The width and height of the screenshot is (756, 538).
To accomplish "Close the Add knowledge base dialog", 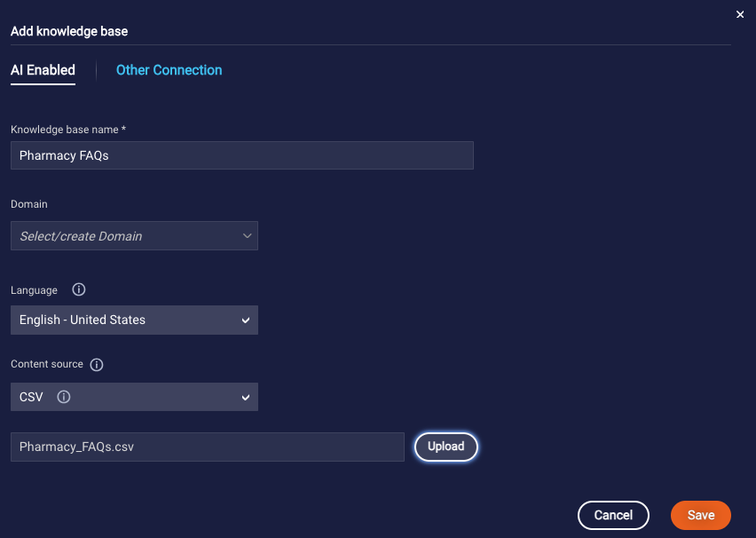I will [740, 14].
